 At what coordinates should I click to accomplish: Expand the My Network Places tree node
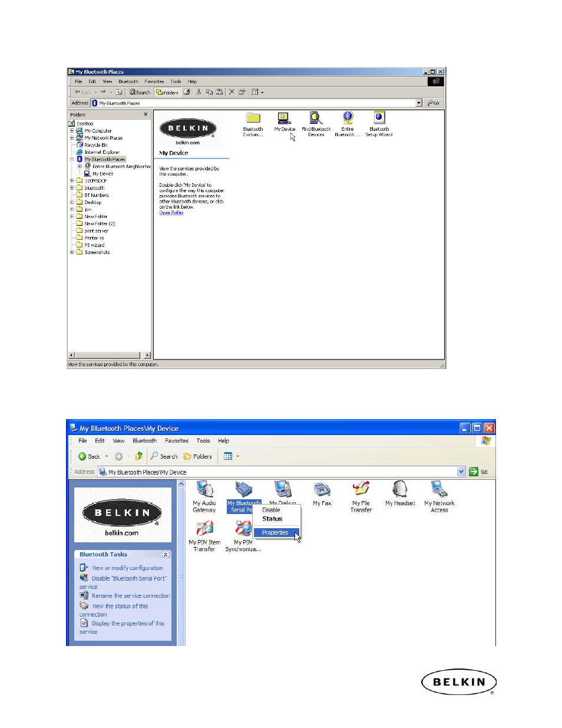[72, 137]
